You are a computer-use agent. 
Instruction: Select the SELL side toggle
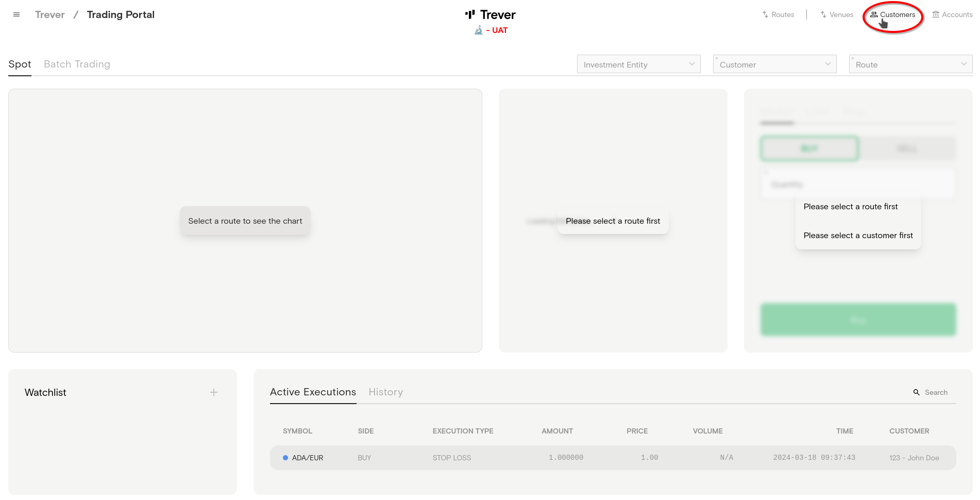907,149
